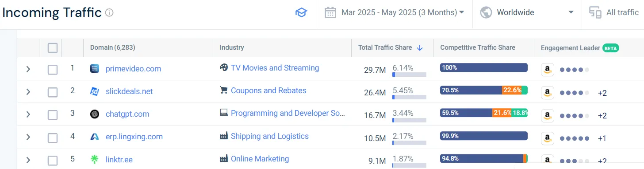The width and height of the screenshot is (644, 169).
Task: Click the Amazon engagement leader icon for slickdeals.net
Action: tap(548, 93)
